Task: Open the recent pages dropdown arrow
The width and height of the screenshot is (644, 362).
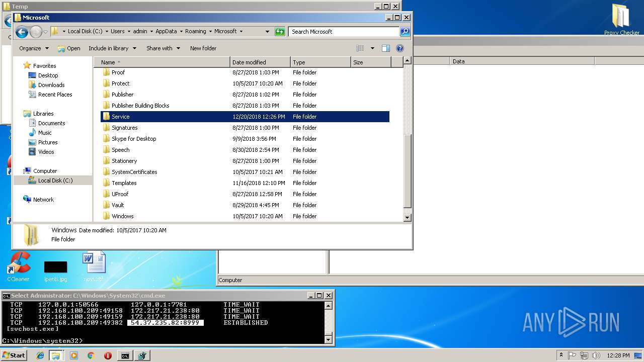Action: click(45, 32)
